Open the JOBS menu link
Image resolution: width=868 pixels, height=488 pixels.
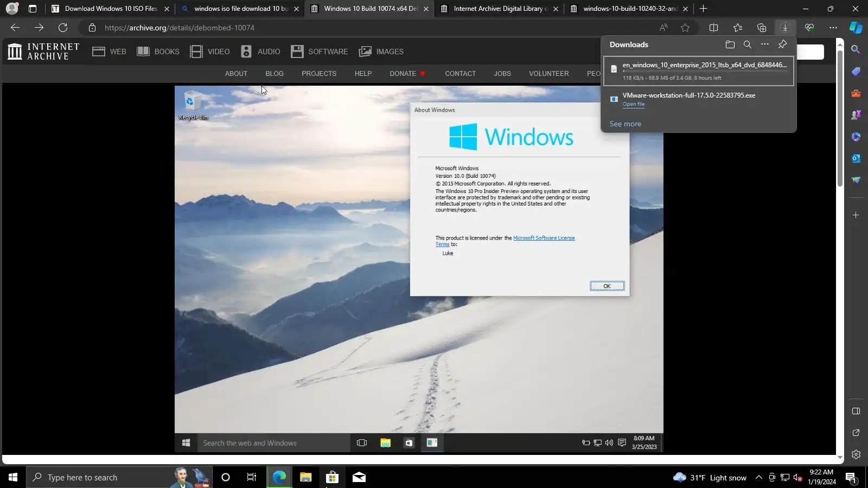pyautogui.click(x=502, y=74)
